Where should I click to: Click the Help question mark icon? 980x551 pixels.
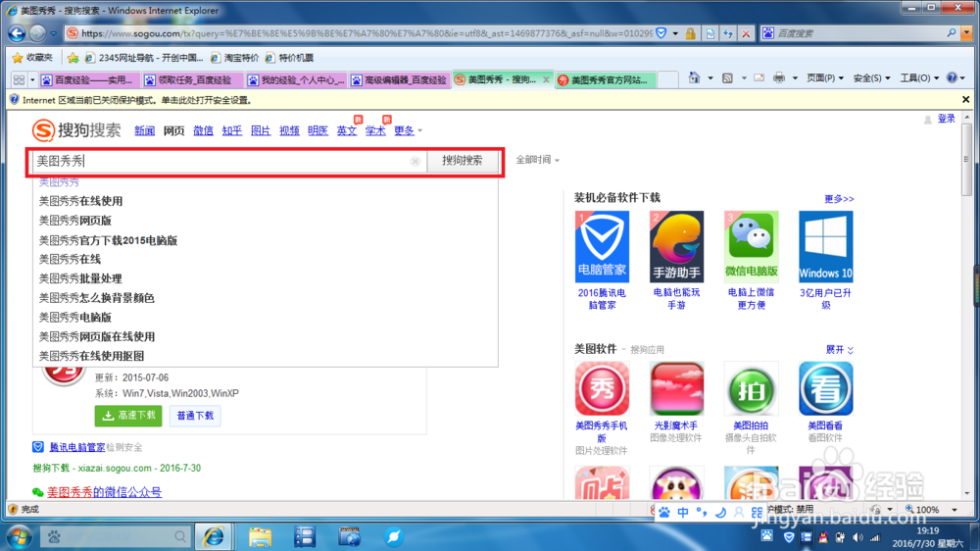(952, 77)
